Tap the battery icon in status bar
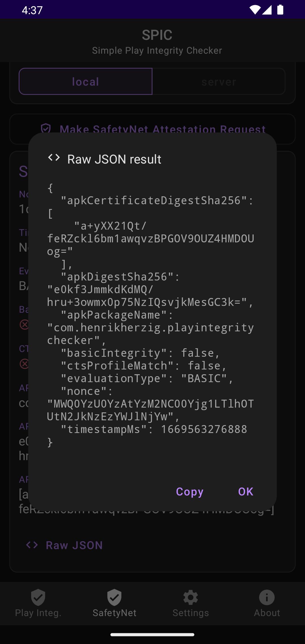 [x=280, y=10]
